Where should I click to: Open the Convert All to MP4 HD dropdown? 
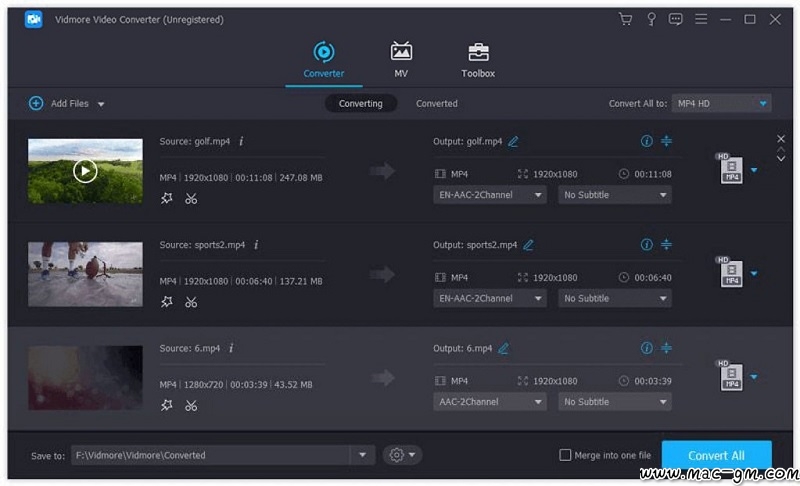click(x=721, y=104)
